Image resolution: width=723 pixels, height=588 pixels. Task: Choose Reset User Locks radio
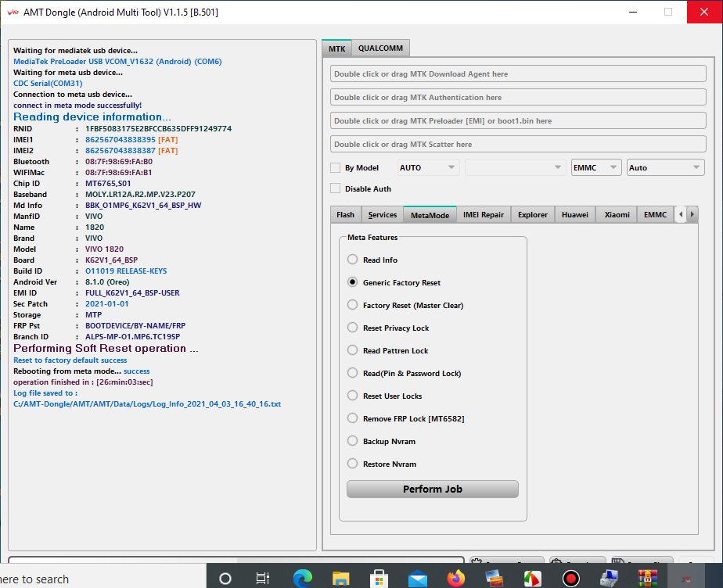[x=352, y=396]
